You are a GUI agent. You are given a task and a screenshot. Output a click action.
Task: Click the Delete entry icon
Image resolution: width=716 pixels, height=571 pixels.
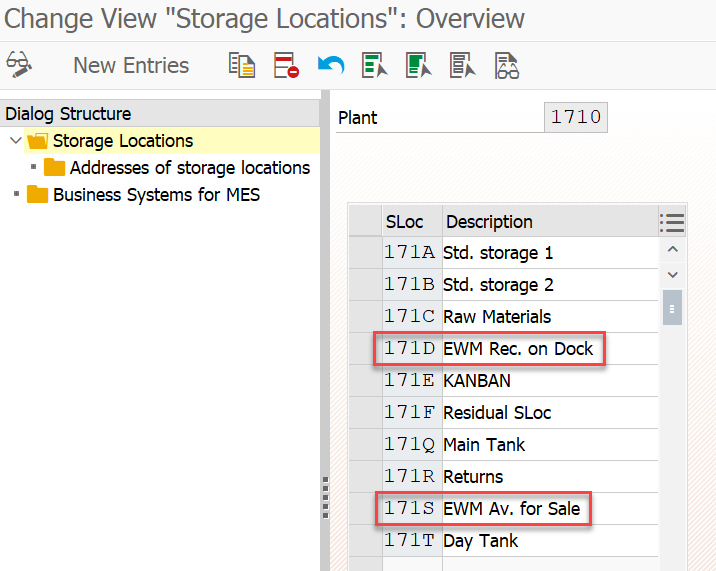click(286, 65)
